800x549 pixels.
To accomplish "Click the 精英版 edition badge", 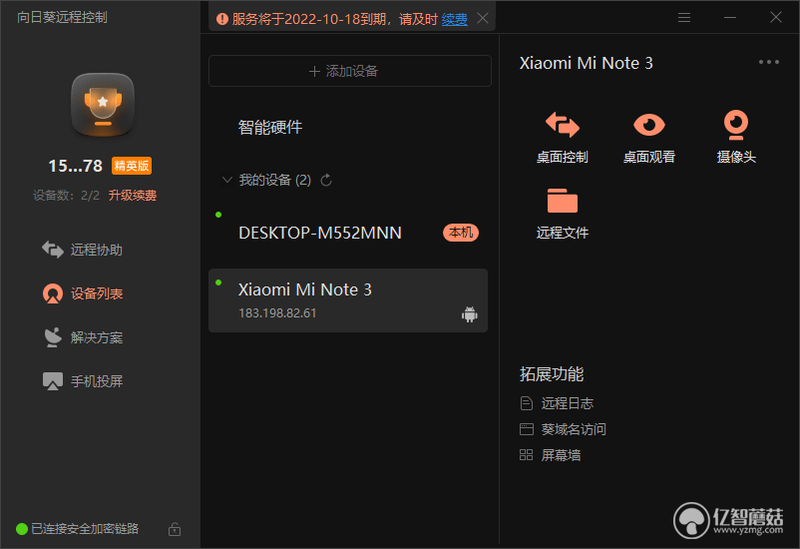I will 132,166.
